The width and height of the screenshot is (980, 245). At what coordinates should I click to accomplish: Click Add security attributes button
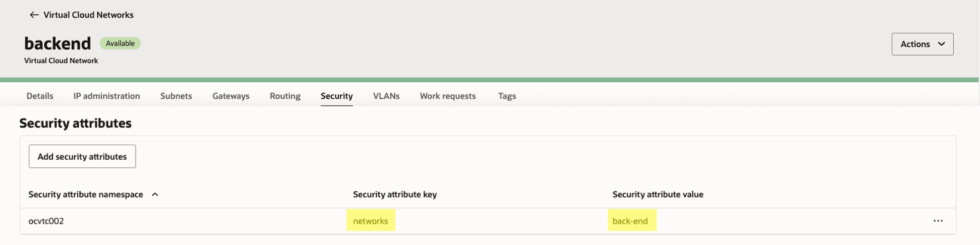[82, 156]
